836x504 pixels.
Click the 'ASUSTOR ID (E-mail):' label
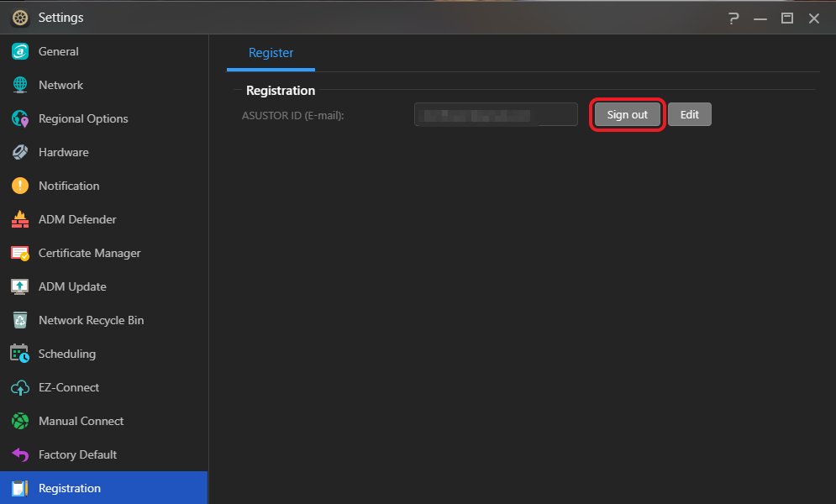click(x=292, y=115)
